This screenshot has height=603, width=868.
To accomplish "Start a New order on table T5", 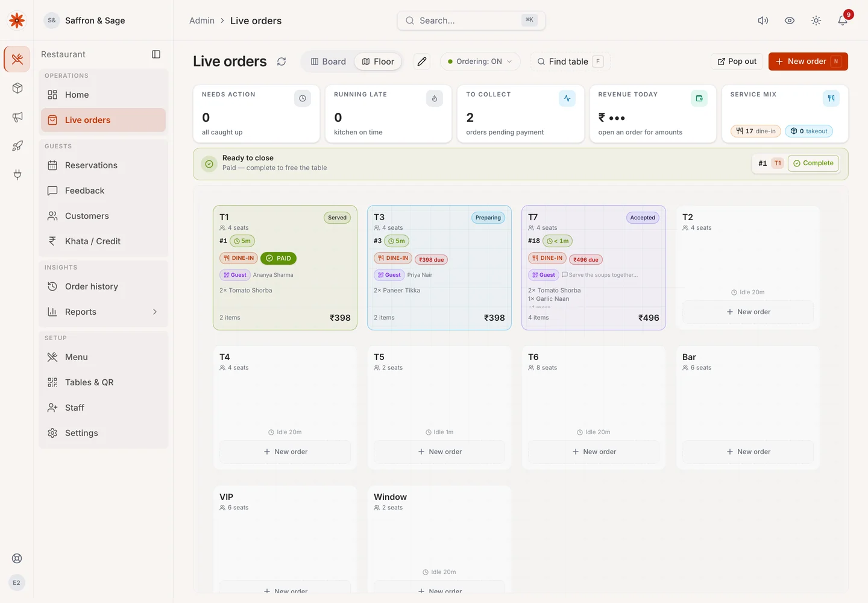I will click(x=439, y=452).
